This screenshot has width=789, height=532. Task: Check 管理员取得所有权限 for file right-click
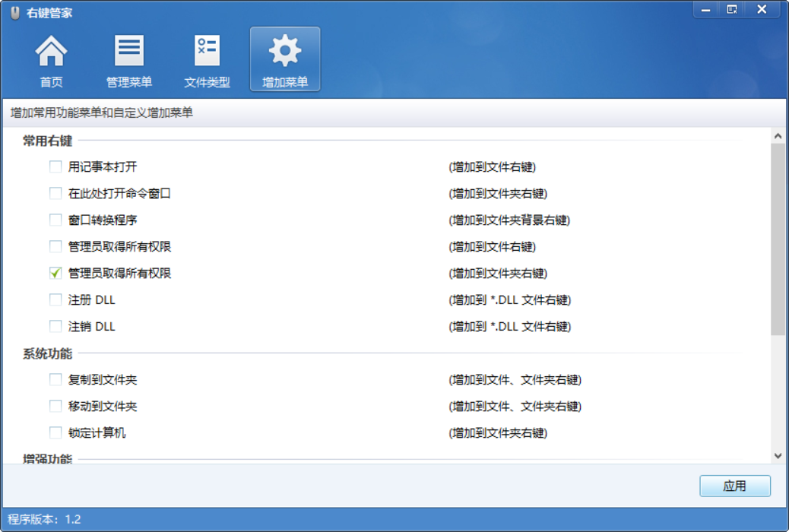click(53, 246)
